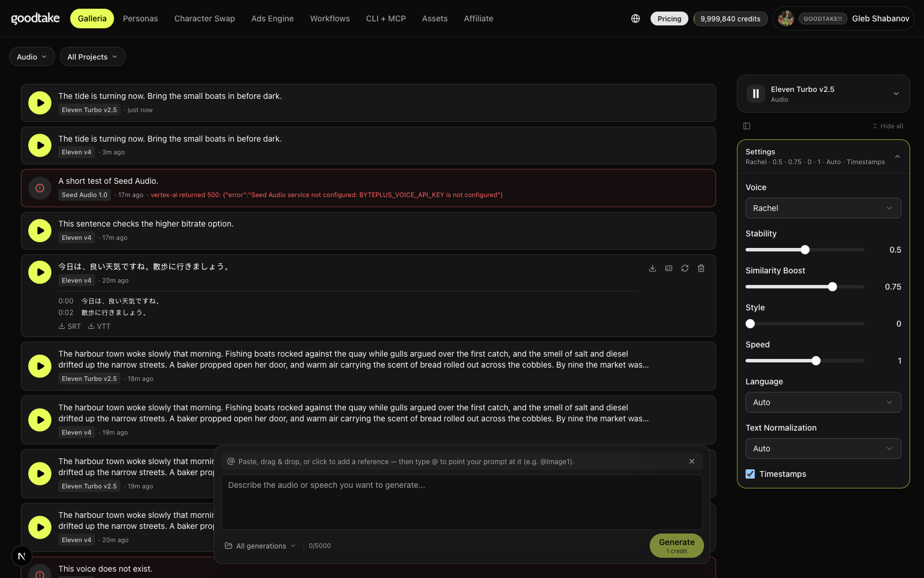Download the SRT subtitle file
This screenshot has height=578, width=924.
[70, 327]
